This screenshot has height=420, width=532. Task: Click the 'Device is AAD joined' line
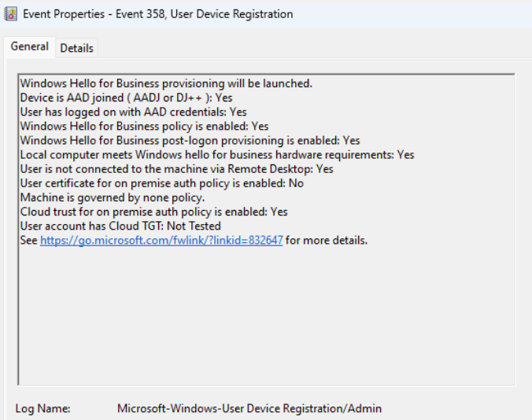[126, 98]
